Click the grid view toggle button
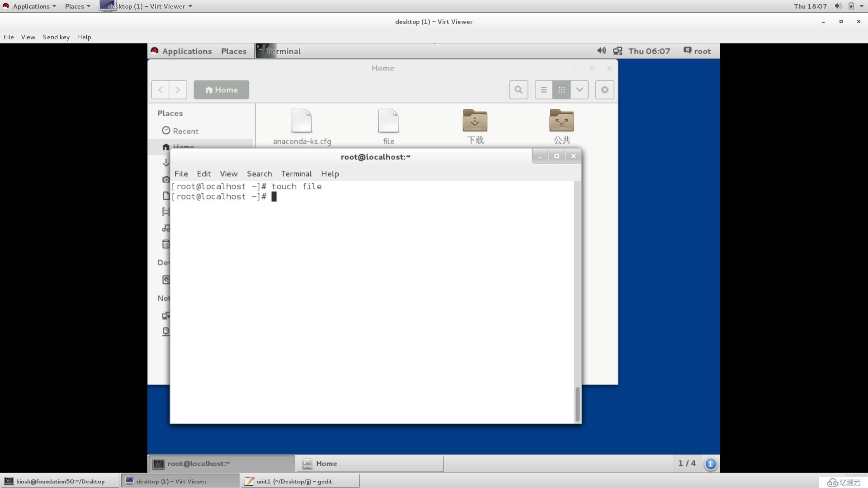The image size is (868, 488). (561, 89)
